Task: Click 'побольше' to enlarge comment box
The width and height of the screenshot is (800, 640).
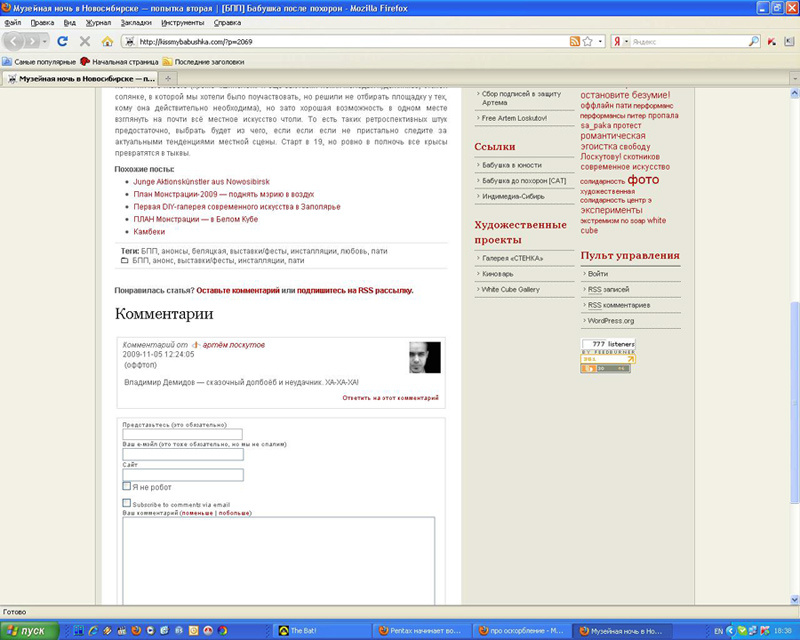Action: pyautogui.click(x=234, y=513)
